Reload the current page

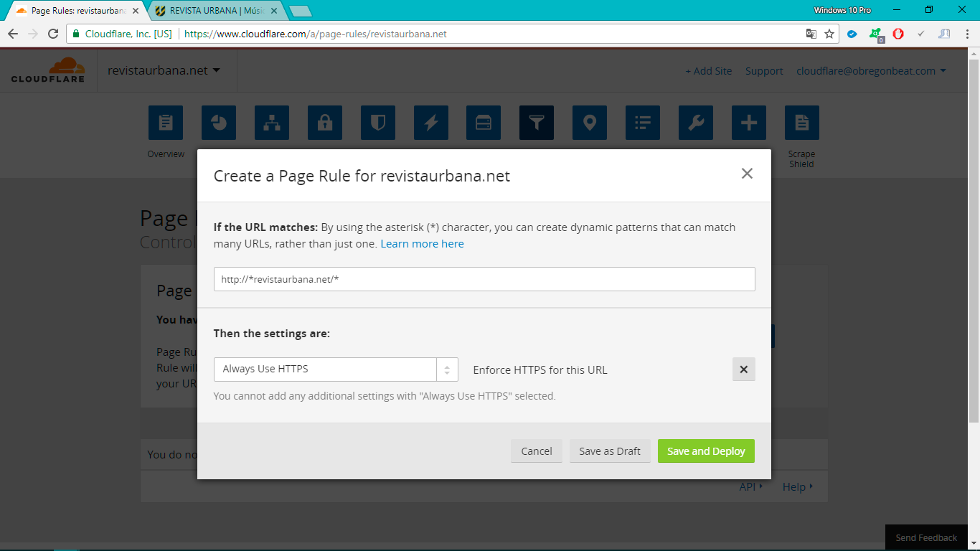tap(53, 34)
